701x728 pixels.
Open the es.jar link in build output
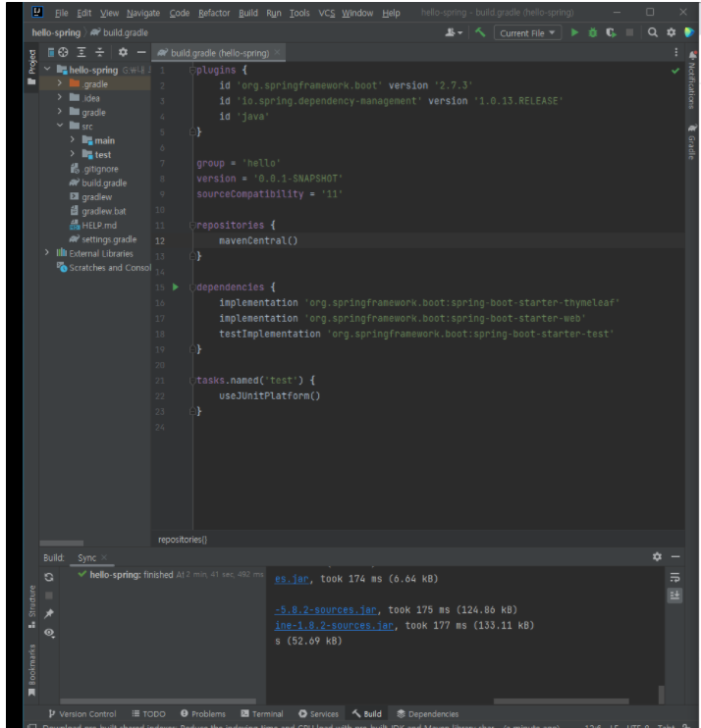(292, 579)
